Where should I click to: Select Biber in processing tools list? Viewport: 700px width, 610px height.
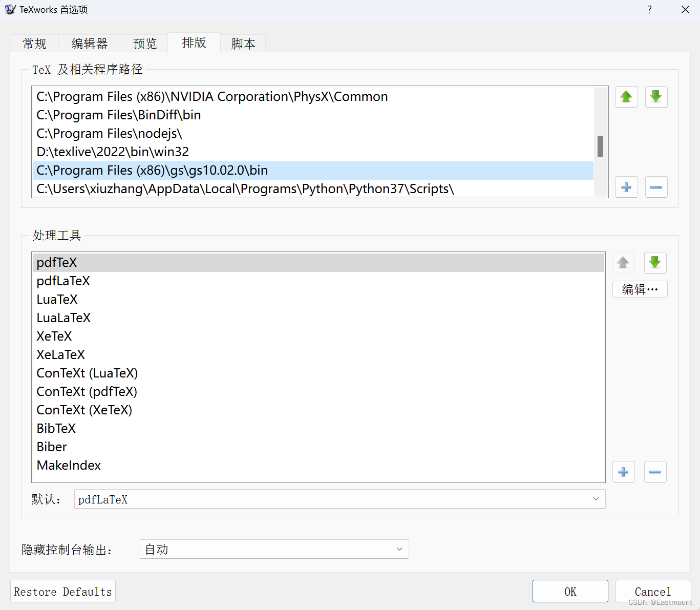tap(319, 447)
